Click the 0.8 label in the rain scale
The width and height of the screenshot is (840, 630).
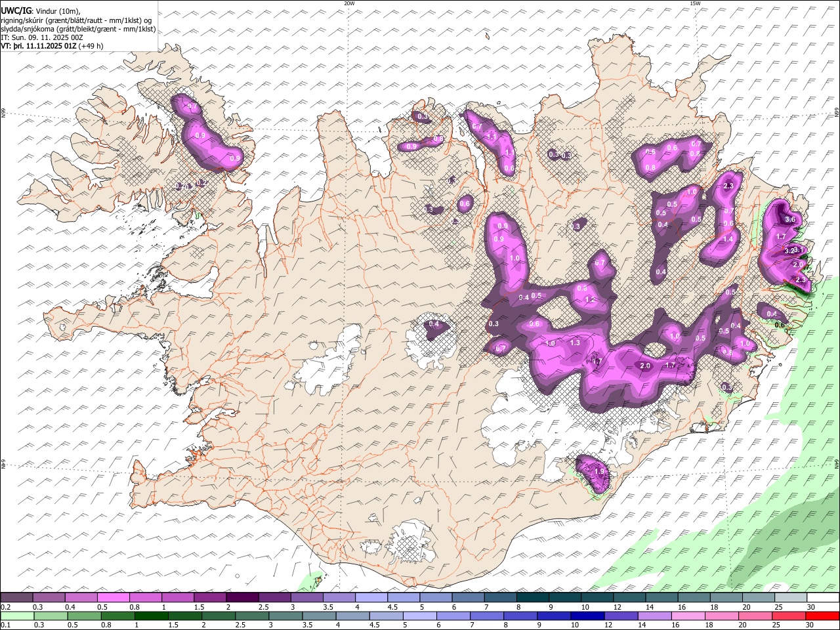click(106, 625)
